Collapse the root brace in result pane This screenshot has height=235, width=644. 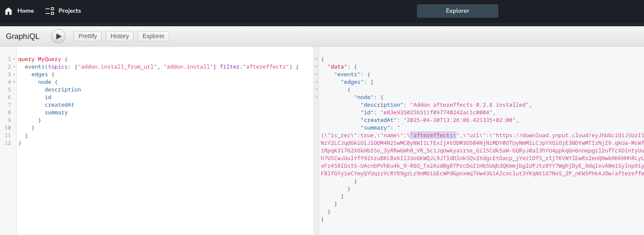(x=316, y=59)
